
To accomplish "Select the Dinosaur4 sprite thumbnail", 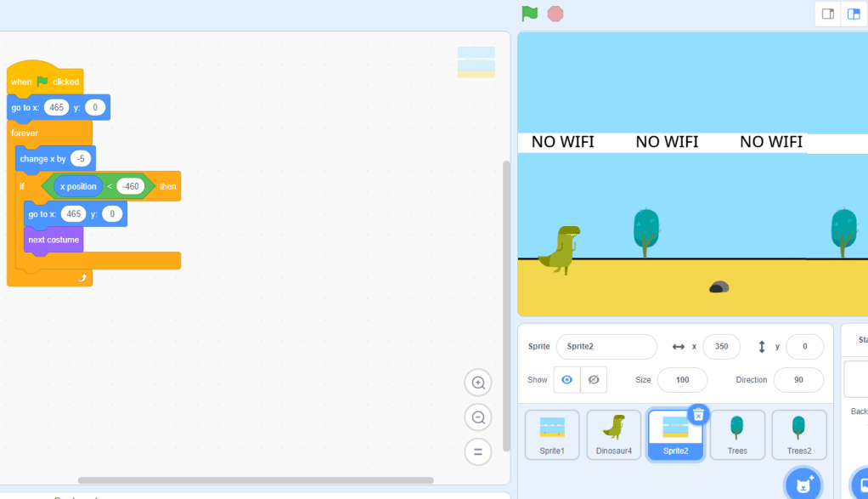I will 613,434.
